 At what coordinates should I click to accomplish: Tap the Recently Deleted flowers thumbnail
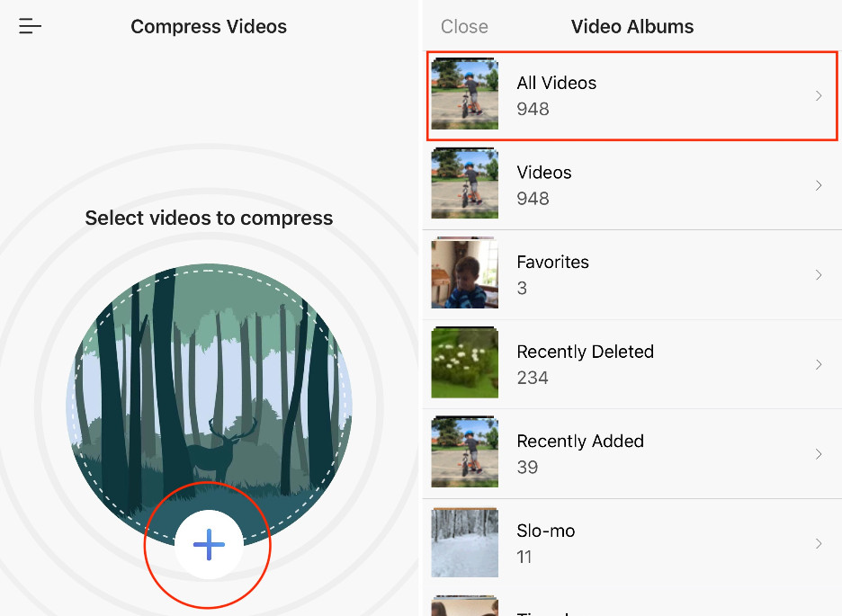point(464,362)
